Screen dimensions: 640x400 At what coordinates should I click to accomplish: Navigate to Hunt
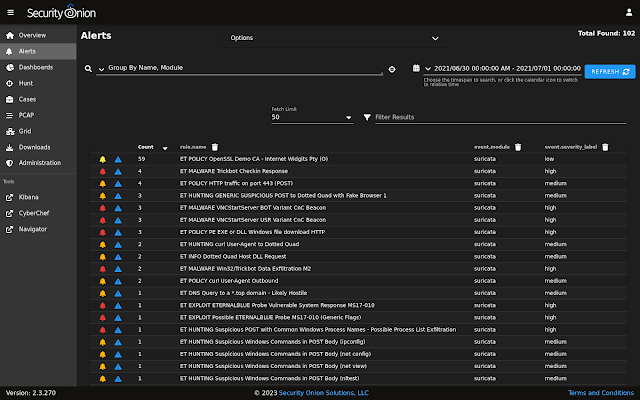click(38, 83)
